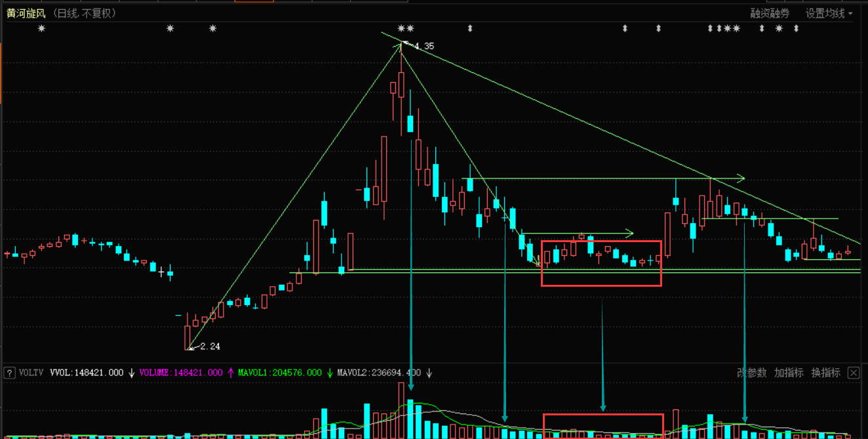868x439 pixels.
Task: Select the magenta VOLUME value readout
Action: 181,373
